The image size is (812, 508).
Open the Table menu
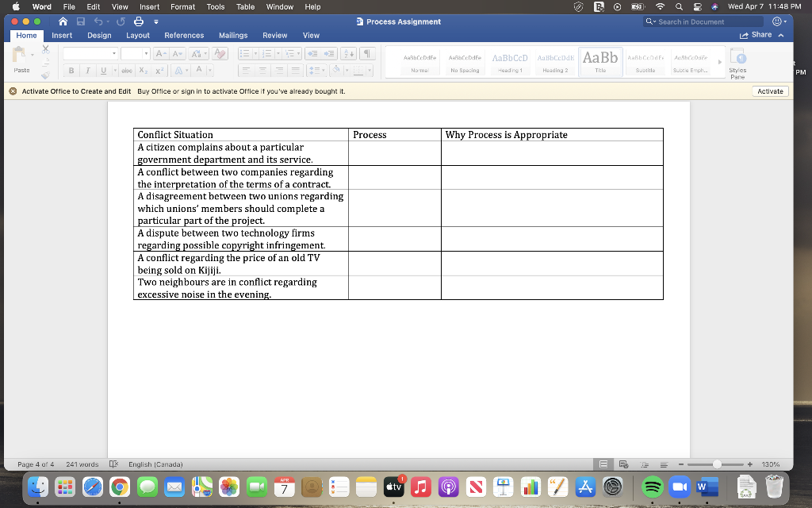click(244, 6)
